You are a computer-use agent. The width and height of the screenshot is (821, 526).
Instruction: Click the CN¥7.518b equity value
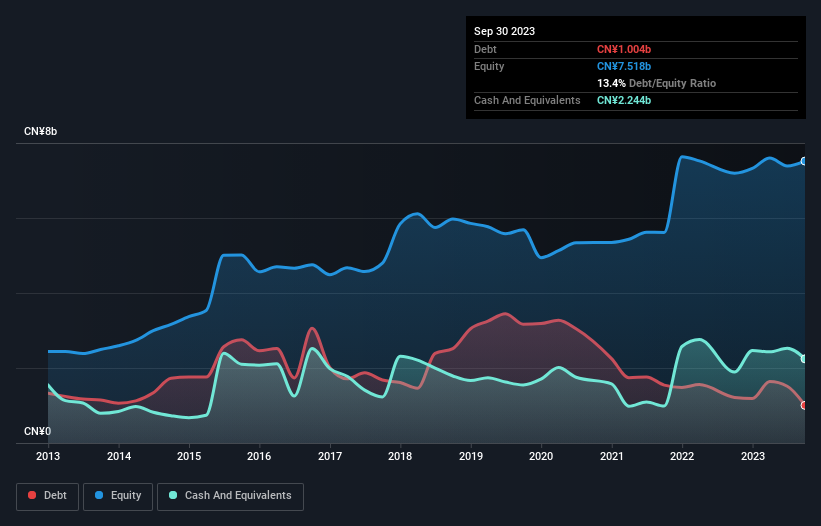[x=624, y=66]
